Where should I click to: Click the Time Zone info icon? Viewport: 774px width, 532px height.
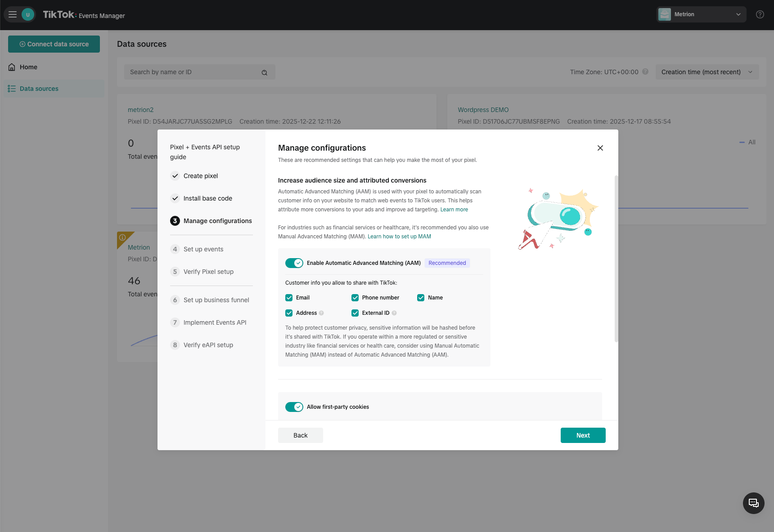[645, 72]
